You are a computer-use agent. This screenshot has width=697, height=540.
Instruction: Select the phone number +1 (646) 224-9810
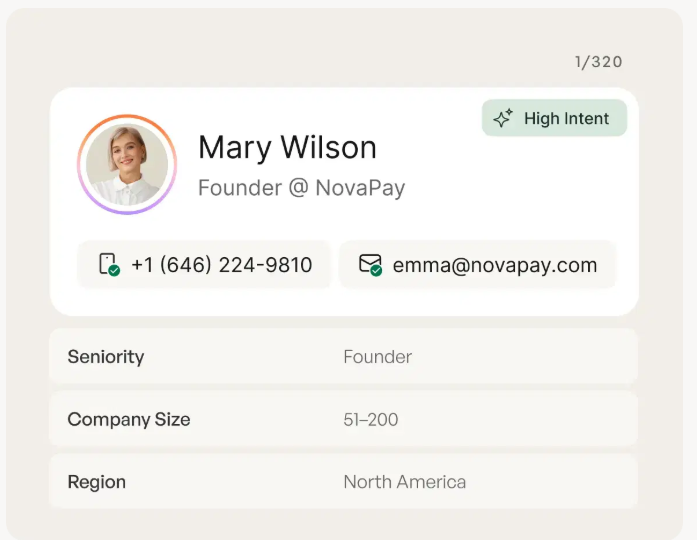coord(221,265)
